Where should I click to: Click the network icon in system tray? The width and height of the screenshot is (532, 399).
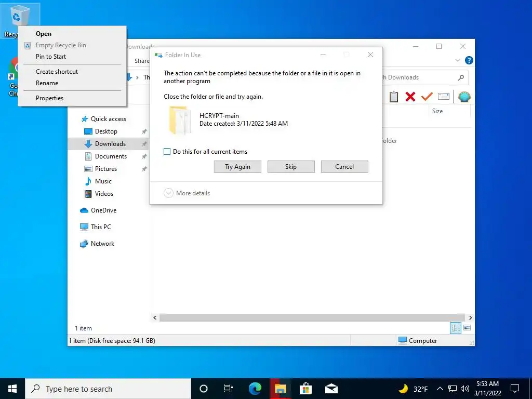453,389
